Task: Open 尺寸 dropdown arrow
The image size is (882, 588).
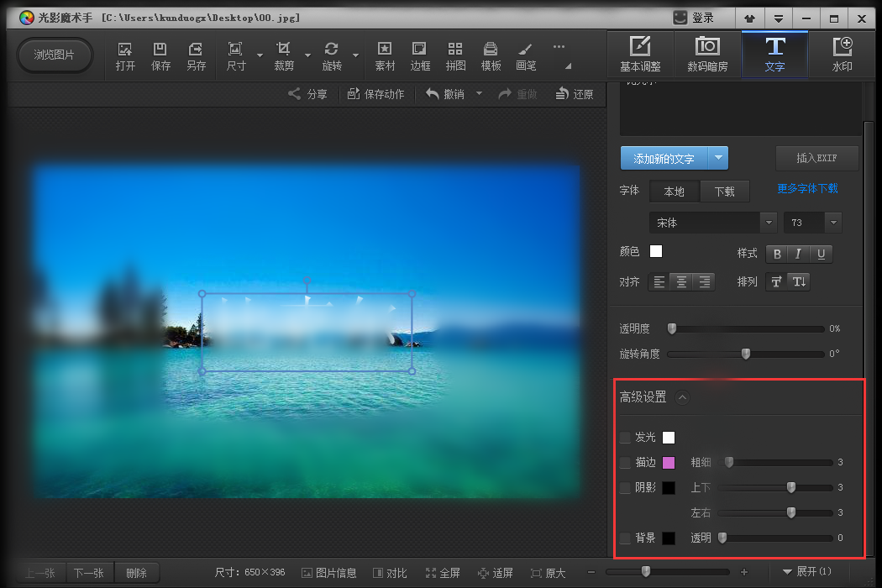Action: 260,55
